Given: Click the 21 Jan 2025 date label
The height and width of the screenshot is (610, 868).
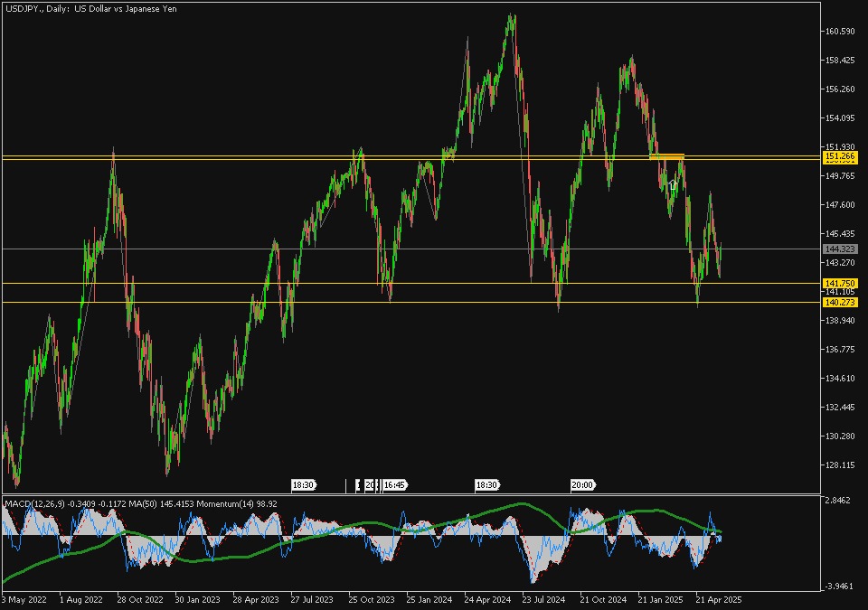Looking at the screenshot, I should coord(660,599).
